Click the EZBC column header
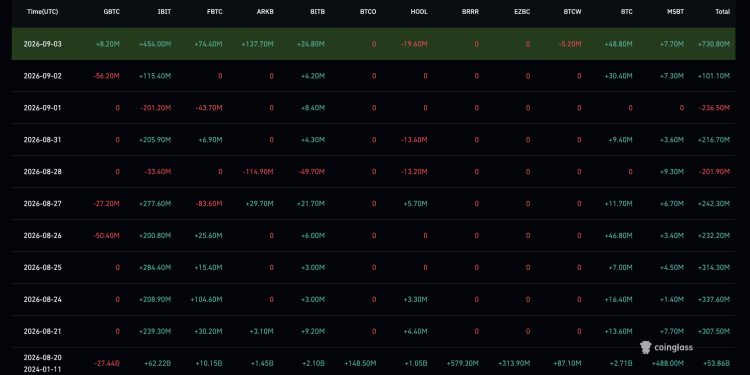Viewport: 750px width, 375px height. click(x=522, y=12)
